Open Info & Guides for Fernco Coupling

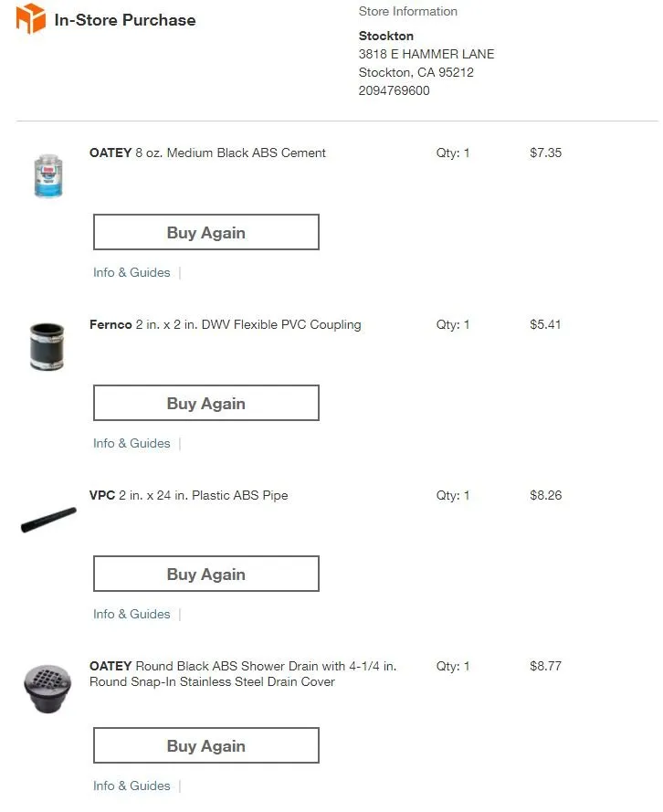tap(132, 443)
